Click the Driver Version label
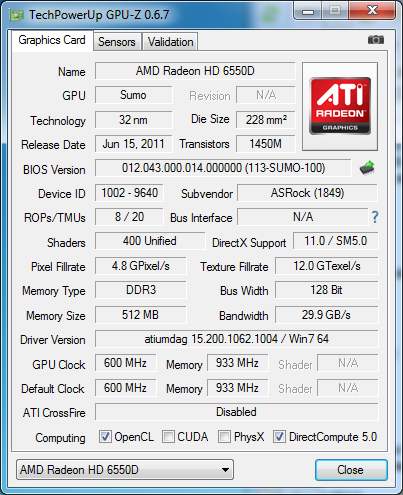403x495 pixels. click(53, 340)
